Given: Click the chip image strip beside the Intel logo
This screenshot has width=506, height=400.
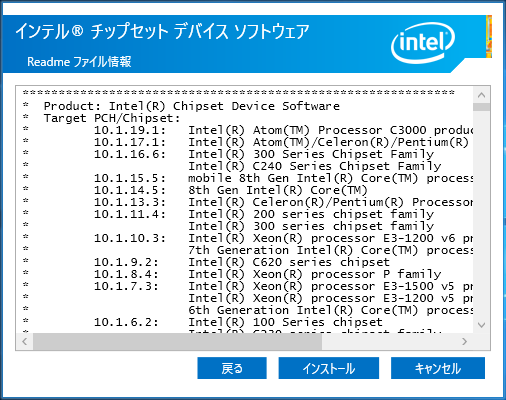Looking at the screenshot, I should coord(489,37).
